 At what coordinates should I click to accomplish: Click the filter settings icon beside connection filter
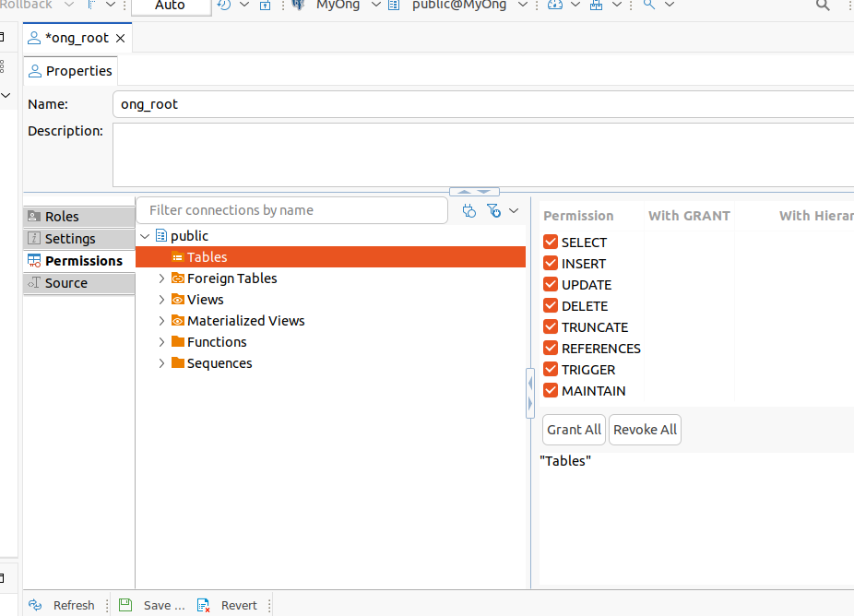tap(494, 210)
